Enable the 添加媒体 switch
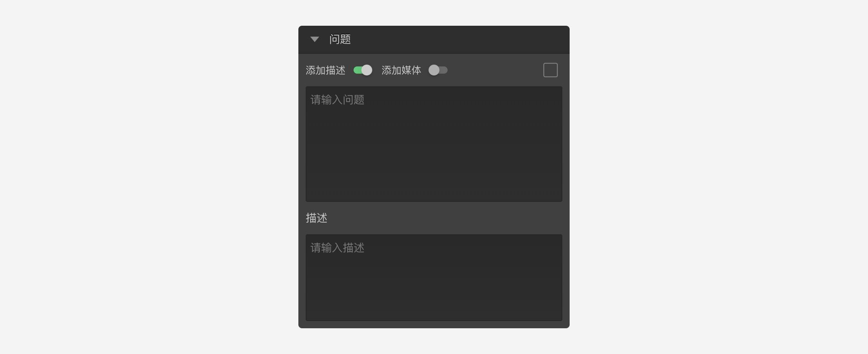The width and height of the screenshot is (868, 354). (438, 70)
